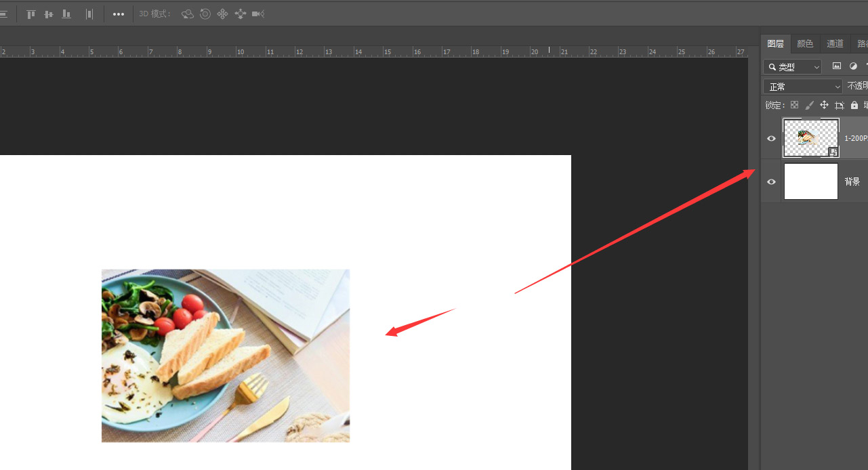Click the 不透明 opacity label

click(x=857, y=87)
